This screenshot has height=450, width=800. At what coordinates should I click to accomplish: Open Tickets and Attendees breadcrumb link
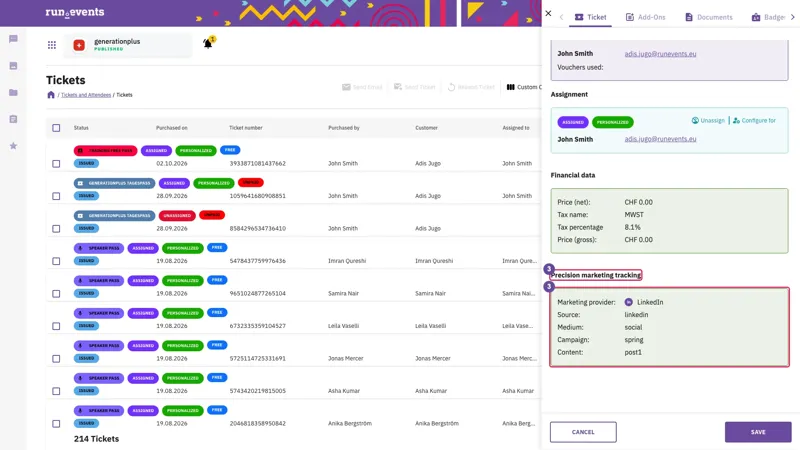tap(86, 95)
